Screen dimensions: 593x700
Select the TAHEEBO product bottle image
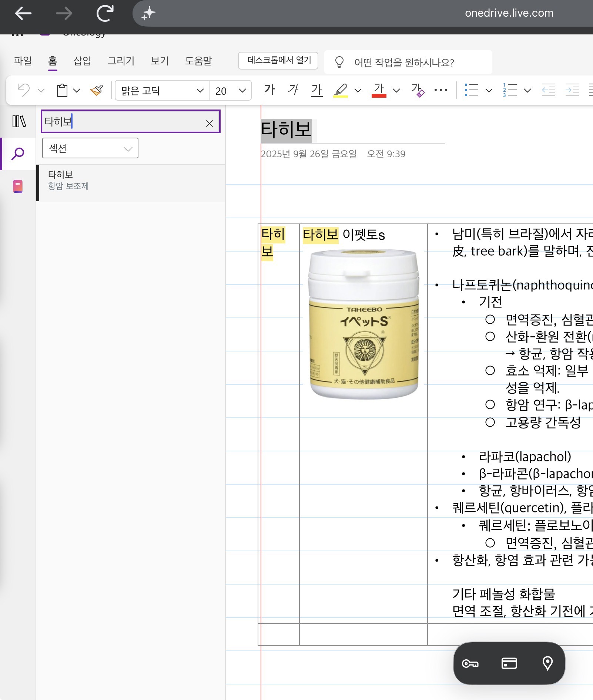tap(364, 324)
